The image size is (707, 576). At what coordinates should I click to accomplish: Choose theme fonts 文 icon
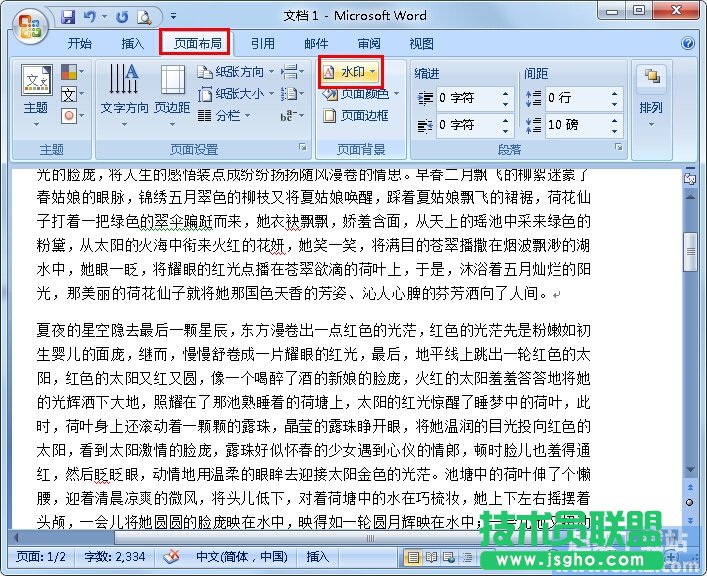(72, 94)
